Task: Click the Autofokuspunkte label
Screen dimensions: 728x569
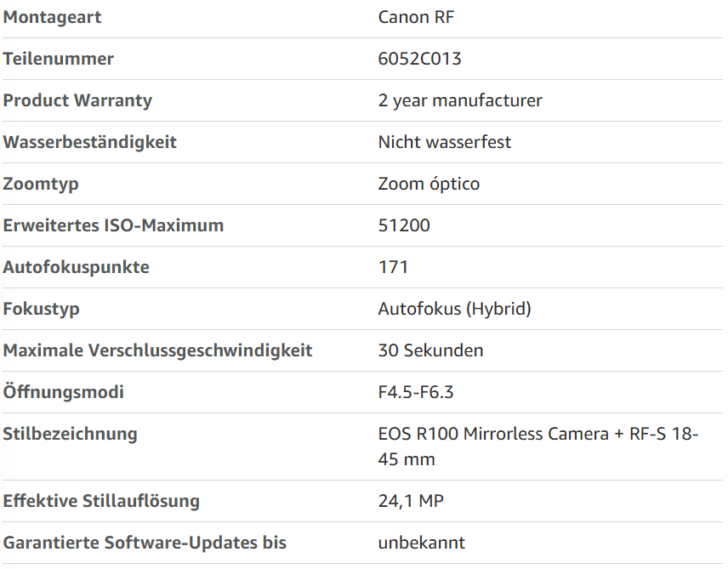Action: click(x=77, y=267)
